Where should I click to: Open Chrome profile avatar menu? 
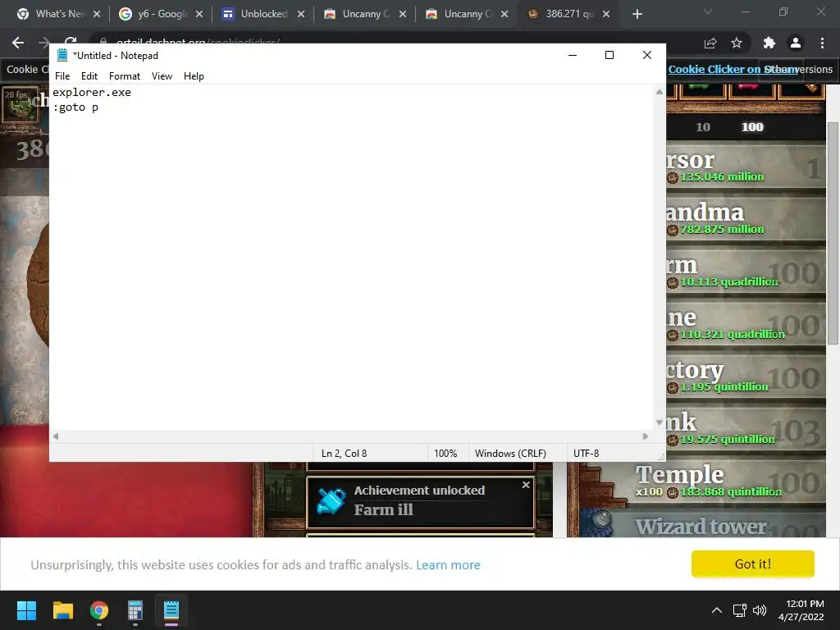click(x=796, y=43)
